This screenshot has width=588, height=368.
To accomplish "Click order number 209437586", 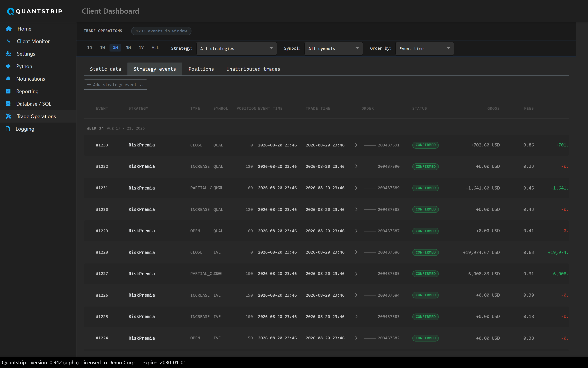I will tap(388, 252).
